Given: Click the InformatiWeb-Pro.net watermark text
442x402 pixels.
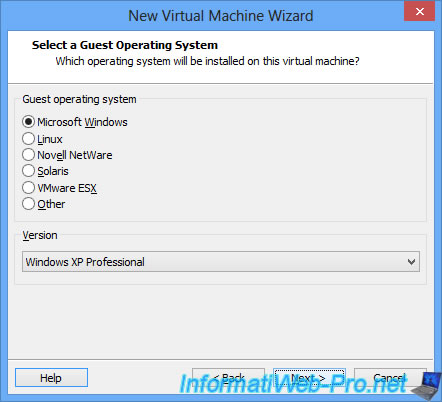Looking at the screenshot, I should [293, 383].
